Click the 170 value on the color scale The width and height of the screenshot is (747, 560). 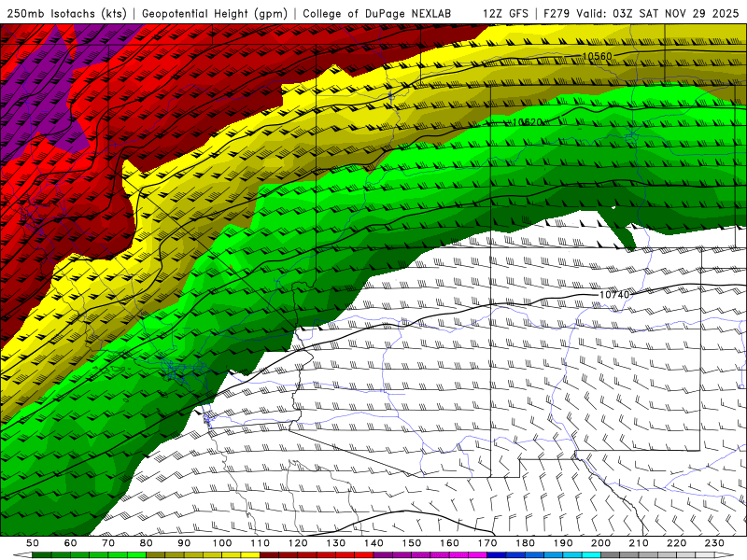487,543
